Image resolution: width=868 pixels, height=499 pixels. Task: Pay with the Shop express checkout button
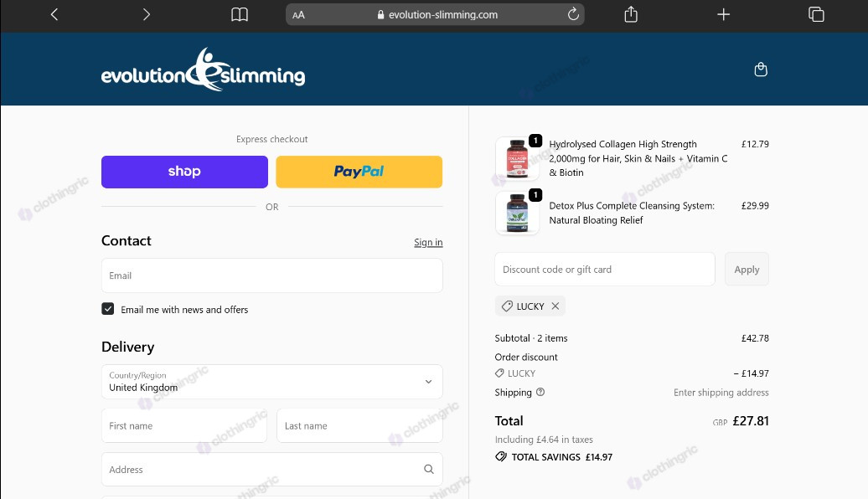184,172
